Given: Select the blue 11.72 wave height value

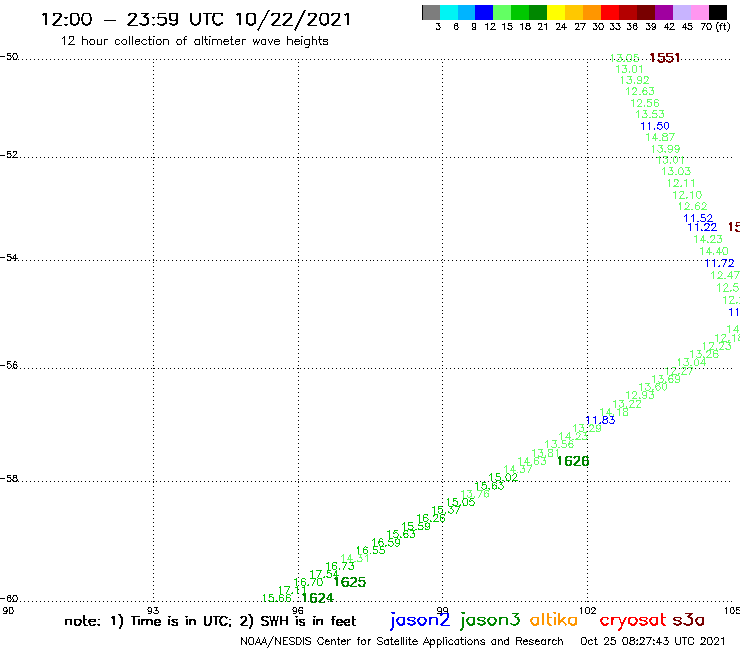Looking at the screenshot, I should (x=720, y=263).
